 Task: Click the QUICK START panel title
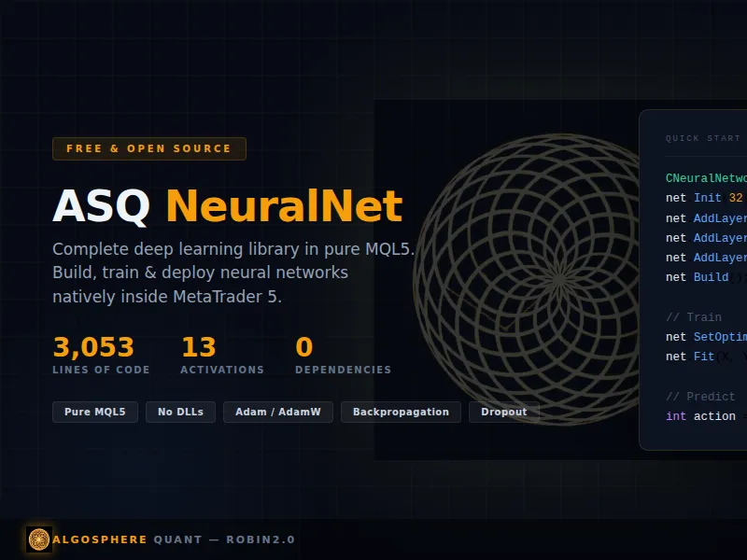click(703, 138)
